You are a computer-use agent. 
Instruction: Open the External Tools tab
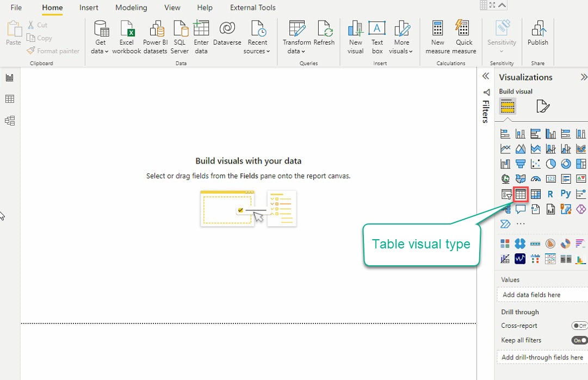253,8
